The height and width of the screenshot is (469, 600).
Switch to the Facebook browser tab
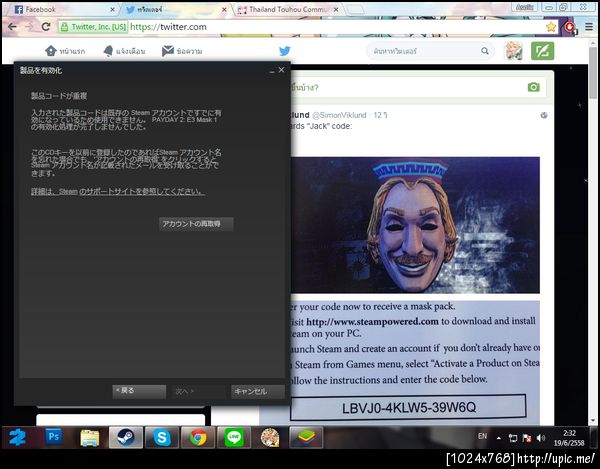[x=61, y=10]
